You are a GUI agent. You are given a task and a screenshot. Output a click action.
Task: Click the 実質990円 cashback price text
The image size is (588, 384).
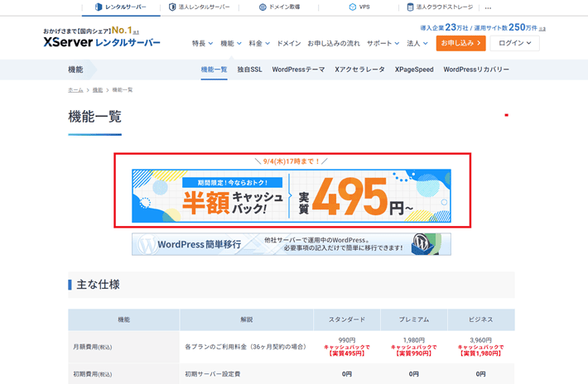414,353
